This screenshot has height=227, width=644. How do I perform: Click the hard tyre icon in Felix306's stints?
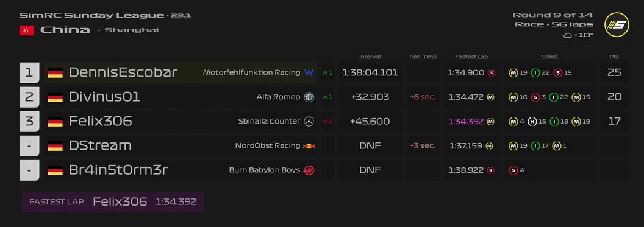coord(532,121)
